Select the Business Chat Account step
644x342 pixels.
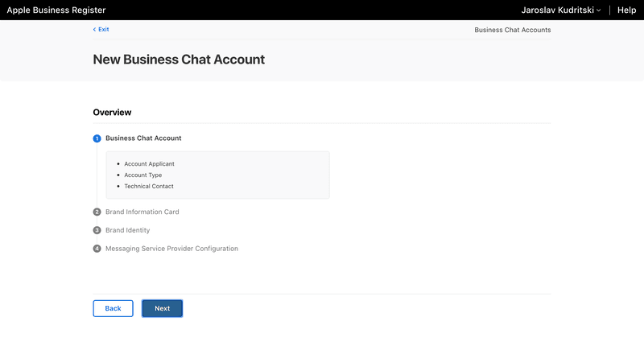coord(143,138)
